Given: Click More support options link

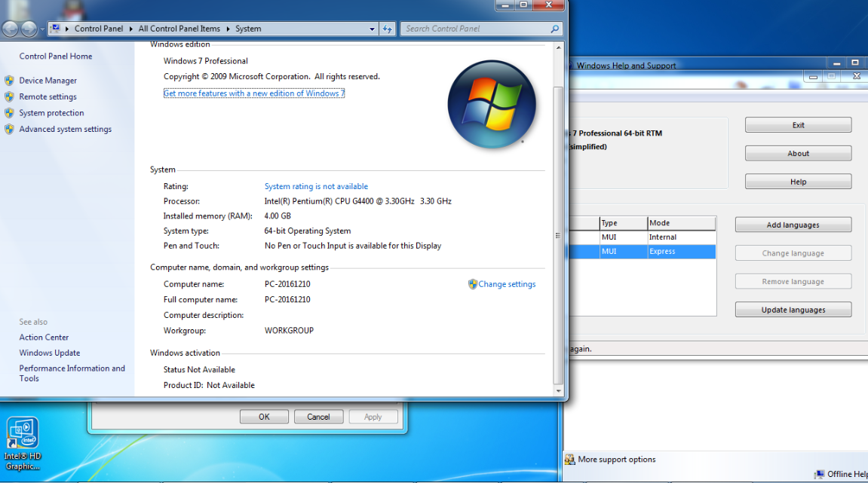Looking at the screenshot, I should pyautogui.click(x=617, y=459).
